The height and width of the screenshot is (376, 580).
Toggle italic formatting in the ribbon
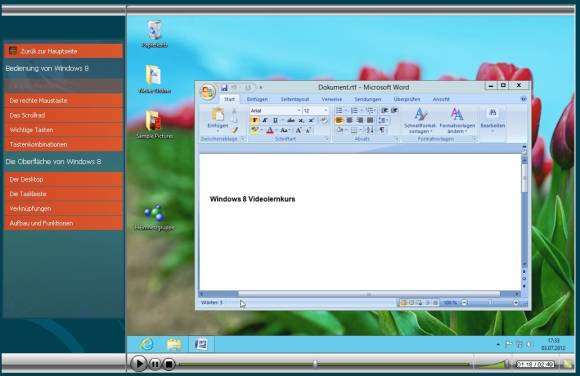265,120
